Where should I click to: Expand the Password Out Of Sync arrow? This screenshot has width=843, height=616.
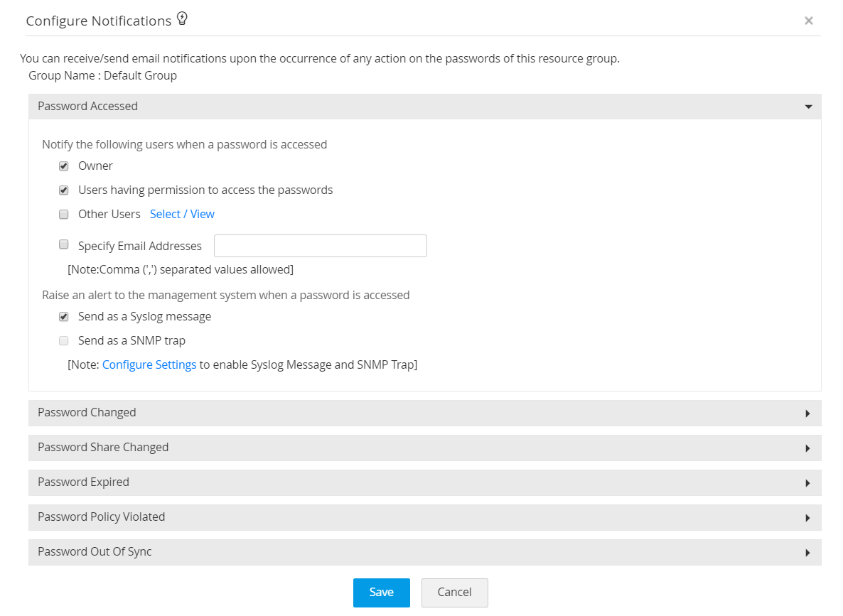coord(808,553)
